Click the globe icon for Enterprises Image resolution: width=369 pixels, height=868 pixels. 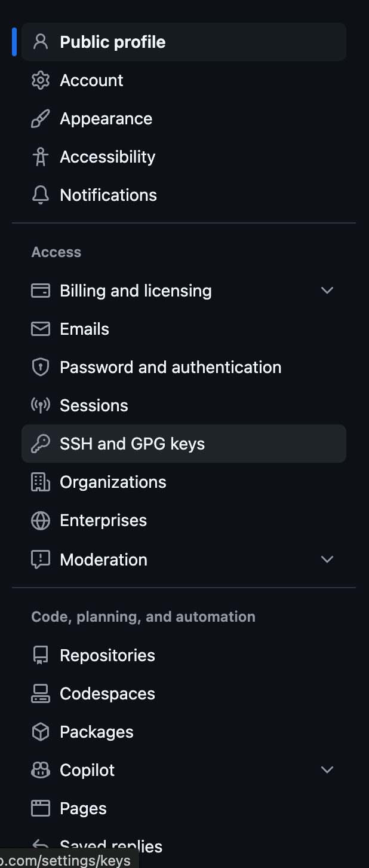point(41,520)
